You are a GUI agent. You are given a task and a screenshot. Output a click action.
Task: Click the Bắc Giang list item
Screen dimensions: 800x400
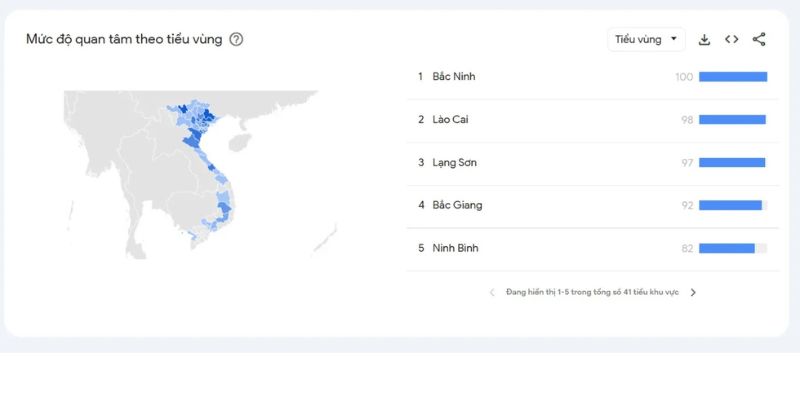[x=592, y=205]
